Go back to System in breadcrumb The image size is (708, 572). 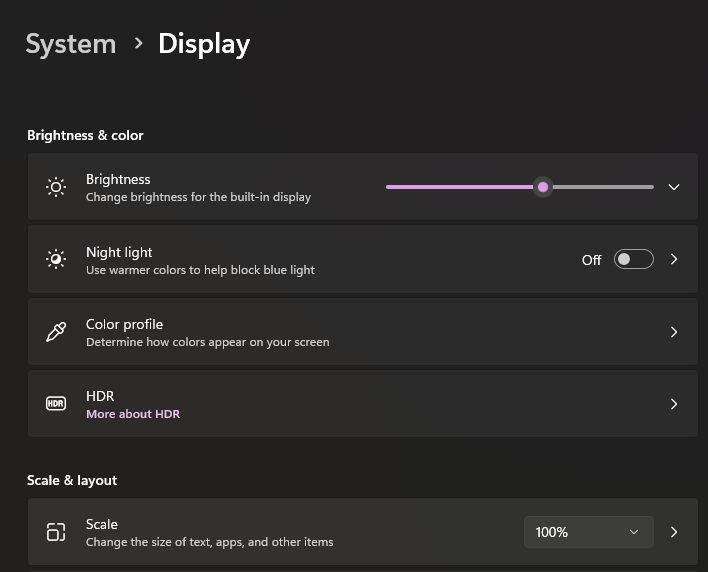(71, 44)
